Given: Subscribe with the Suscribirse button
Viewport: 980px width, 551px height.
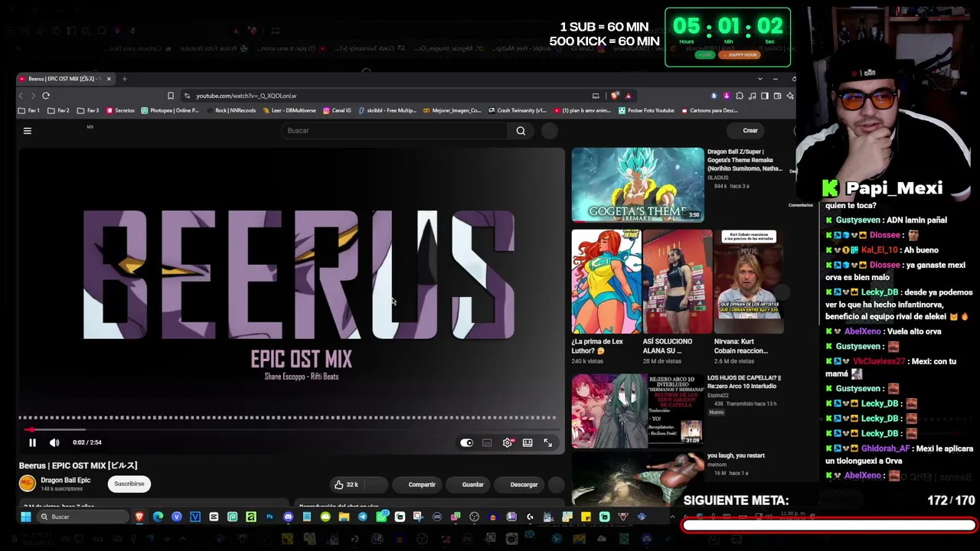Looking at the screenshot, I should pyautogui.click(x=129, y=484).
